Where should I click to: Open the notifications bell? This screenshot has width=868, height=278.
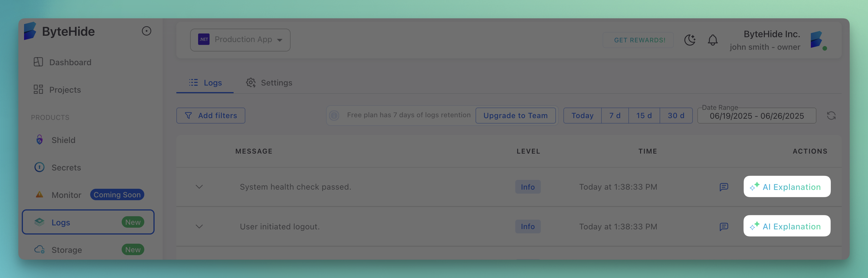(x=712, y=40)
